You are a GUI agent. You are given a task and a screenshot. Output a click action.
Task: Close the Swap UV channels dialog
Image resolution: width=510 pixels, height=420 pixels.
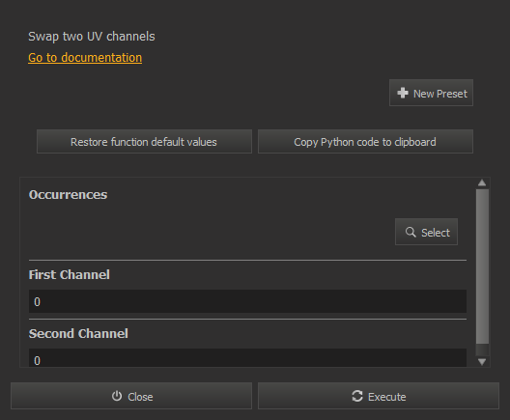point(131,396)
